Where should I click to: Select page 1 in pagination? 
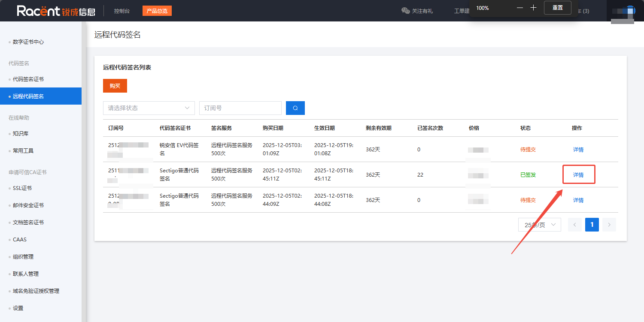(592, 225)
